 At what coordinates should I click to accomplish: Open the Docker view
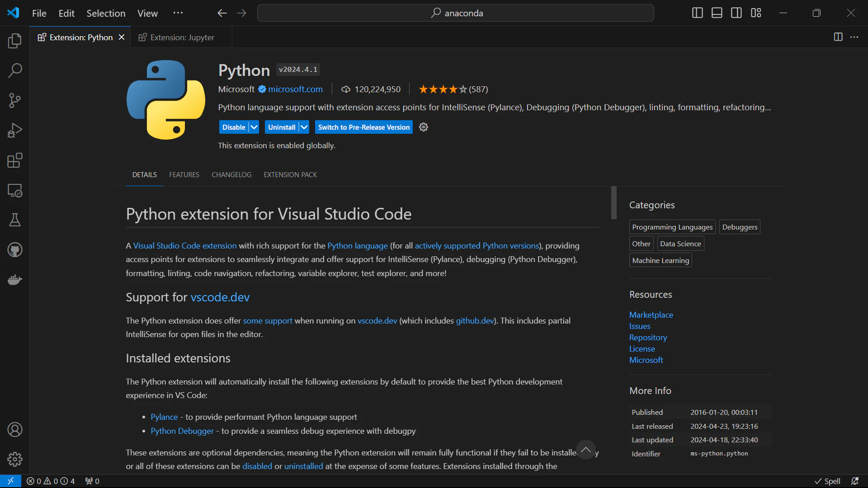click(15, 280)
